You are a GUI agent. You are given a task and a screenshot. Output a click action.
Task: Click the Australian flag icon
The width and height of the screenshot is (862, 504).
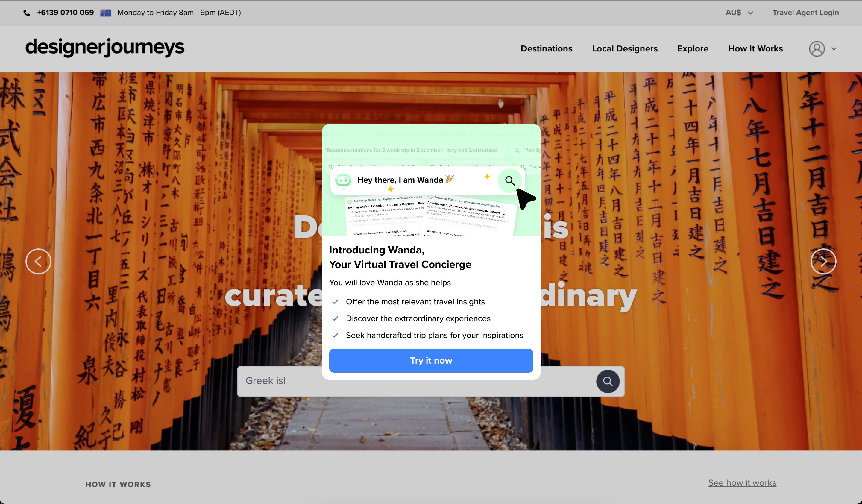coord(105,13)
